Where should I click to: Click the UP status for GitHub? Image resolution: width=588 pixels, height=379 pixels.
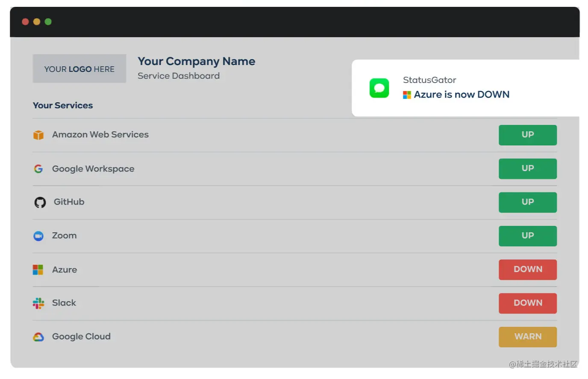(x=528, y=202)
